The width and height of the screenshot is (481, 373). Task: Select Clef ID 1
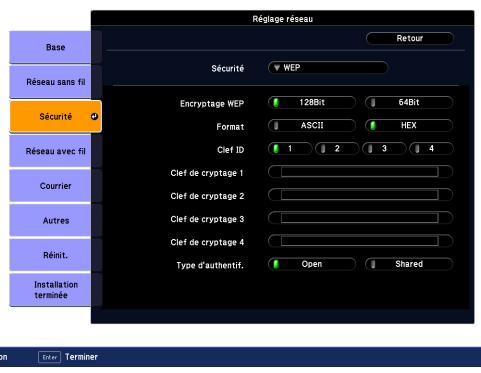[290, 149]
